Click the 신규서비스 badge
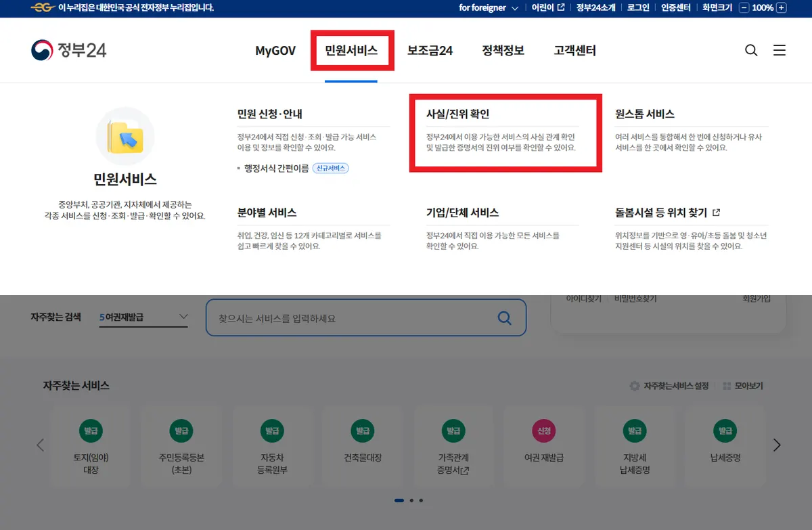Viewport: 812px width, 530px height. click(331, 168)
